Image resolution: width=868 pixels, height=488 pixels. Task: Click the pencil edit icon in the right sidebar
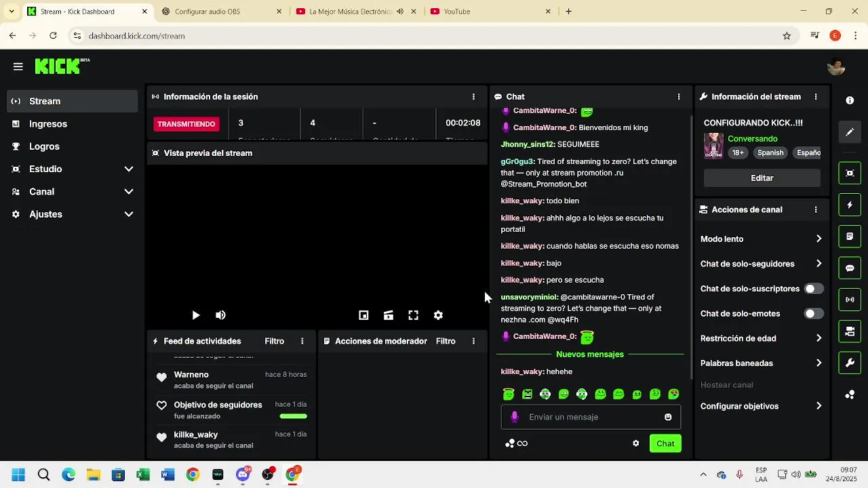[850, 132]
